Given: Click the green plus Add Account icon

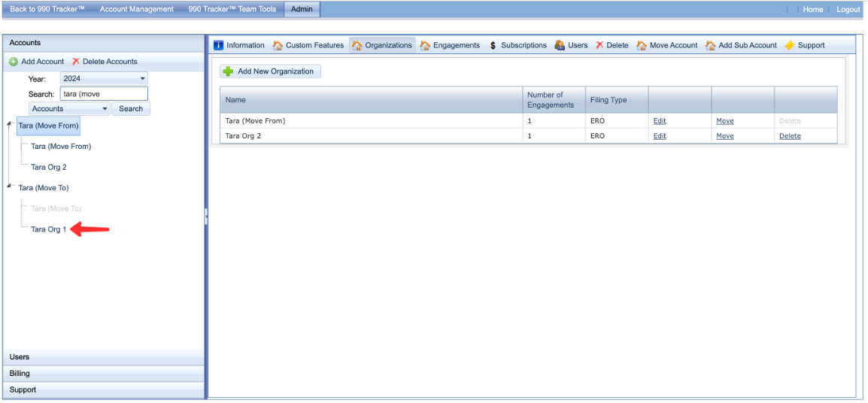Looking at the screenshot, I should tap(13, 62).
